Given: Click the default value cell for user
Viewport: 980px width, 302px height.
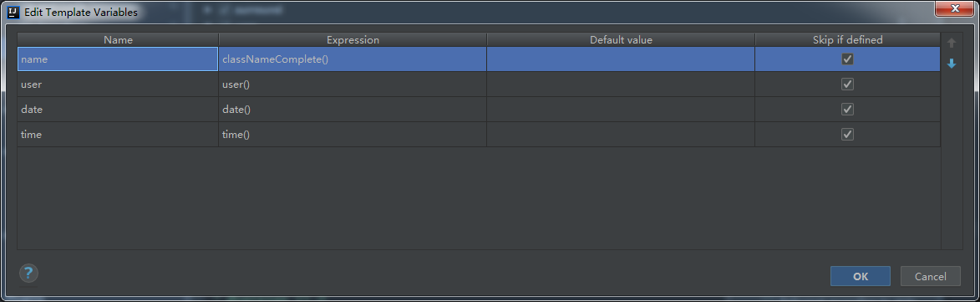Looking at the screenshot, I should pyautogui.click(x=621, y=84).
